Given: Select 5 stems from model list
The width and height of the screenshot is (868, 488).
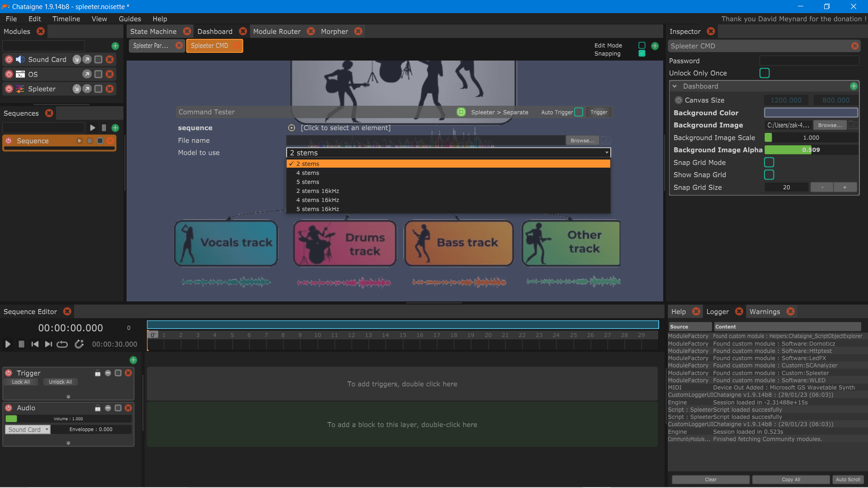Looking at the screenshot, I should pos(307,182).
